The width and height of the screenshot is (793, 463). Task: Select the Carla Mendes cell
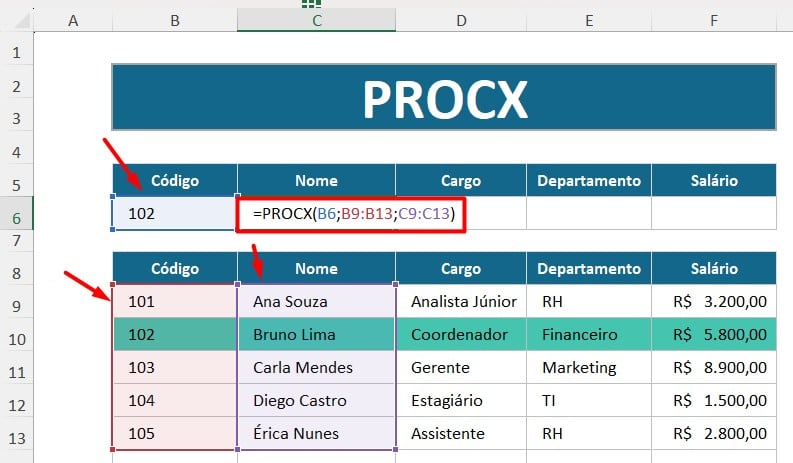317,367
